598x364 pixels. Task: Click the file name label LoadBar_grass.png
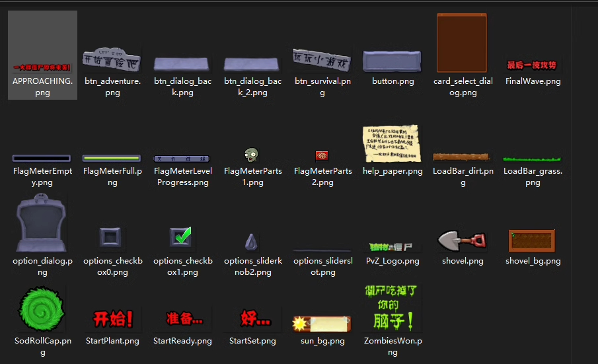tap(533, 176)
